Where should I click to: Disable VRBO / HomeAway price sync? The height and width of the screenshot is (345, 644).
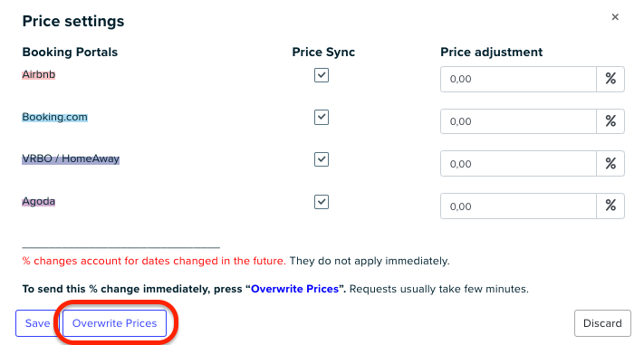click(322, 159)
